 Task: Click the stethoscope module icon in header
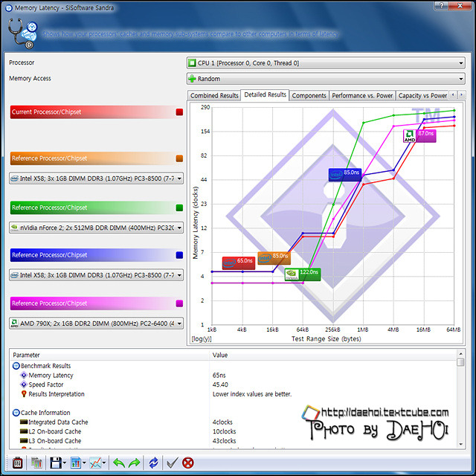pyautogui.click(x=22, y=33)
